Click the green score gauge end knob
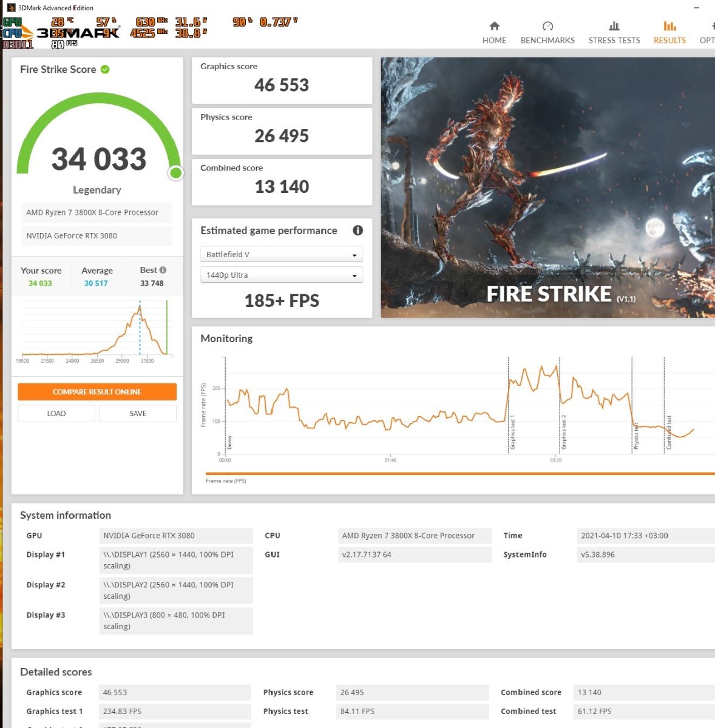This screenshot has height=728, width=715. tap(176, 174)
